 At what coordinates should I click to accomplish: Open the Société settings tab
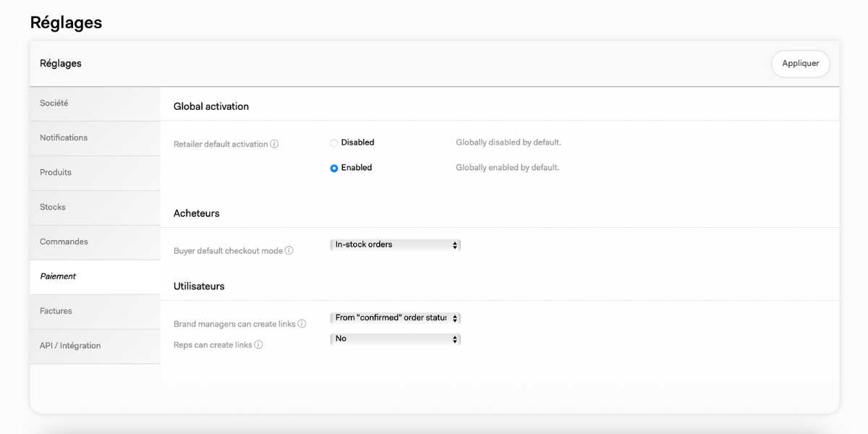point(95,103)
